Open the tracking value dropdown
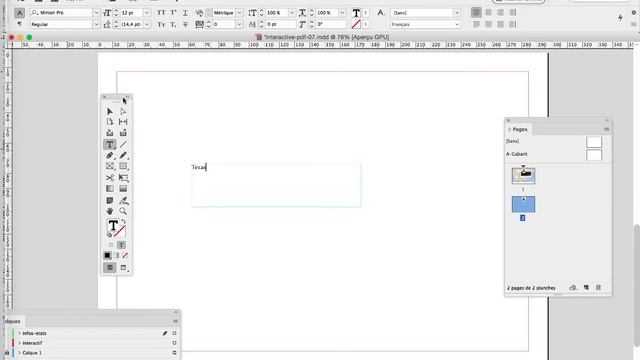The height and width of the screenshot is (360, 640). [x=239, y=24]
